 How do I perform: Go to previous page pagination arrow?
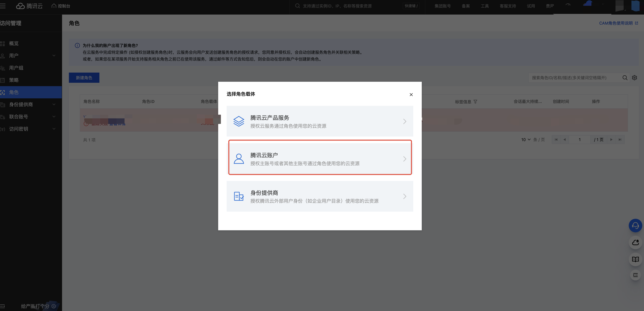pos(564,140)
